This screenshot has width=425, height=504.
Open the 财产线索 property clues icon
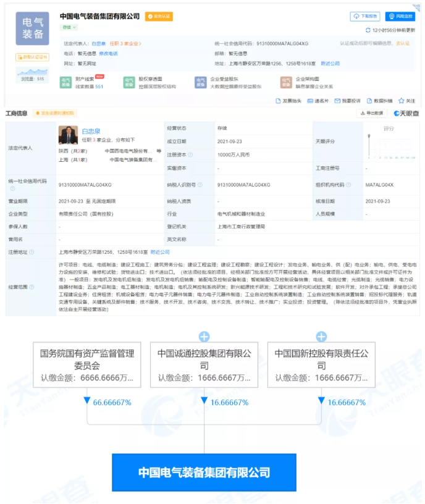tap(66, 83)
